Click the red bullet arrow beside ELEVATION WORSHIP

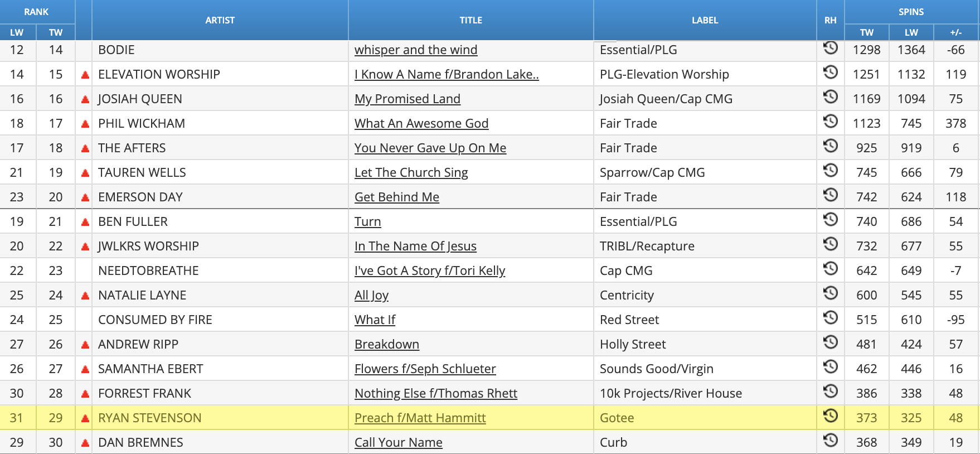pos(85,75)
